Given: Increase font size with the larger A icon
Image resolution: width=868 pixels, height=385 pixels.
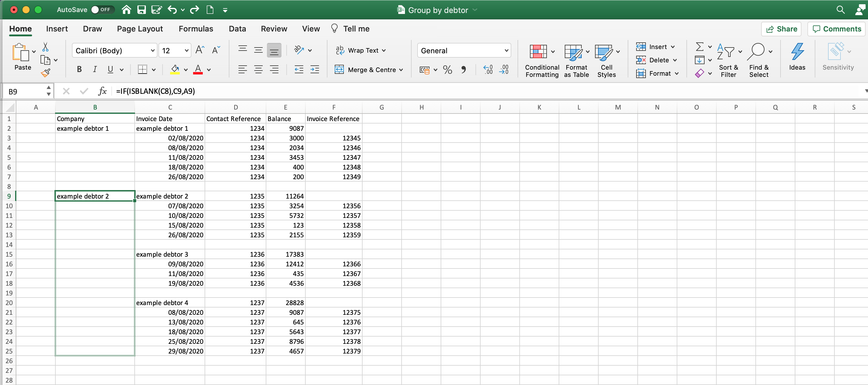Looking at the screenshot, I should (199, 50).
